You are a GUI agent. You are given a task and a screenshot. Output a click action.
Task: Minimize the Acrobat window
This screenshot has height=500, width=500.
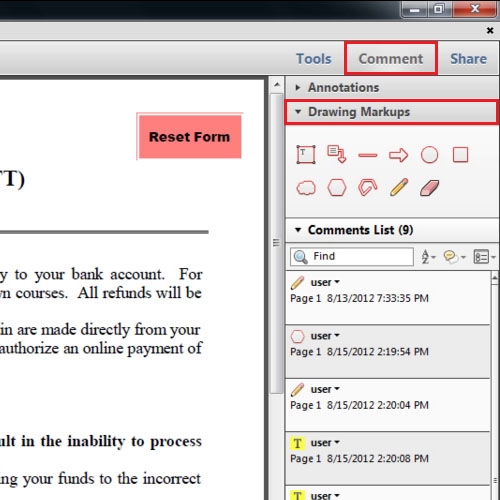point(414,9)
